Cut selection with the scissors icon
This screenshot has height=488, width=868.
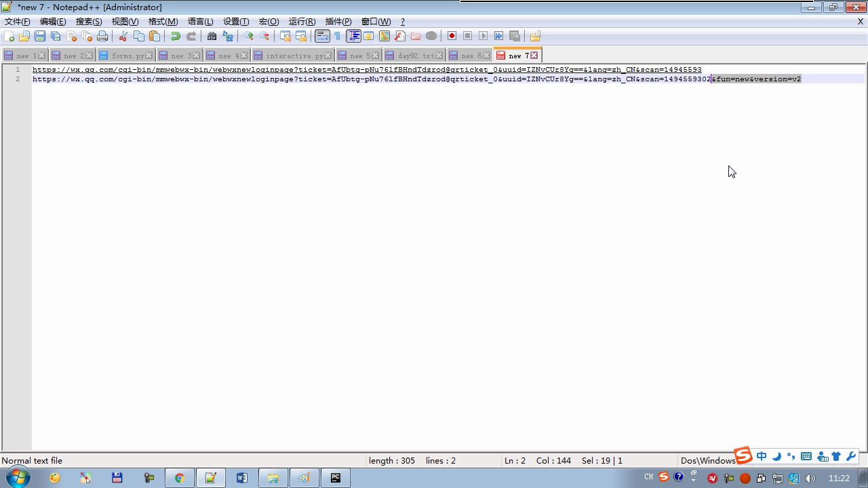[123, 36]
